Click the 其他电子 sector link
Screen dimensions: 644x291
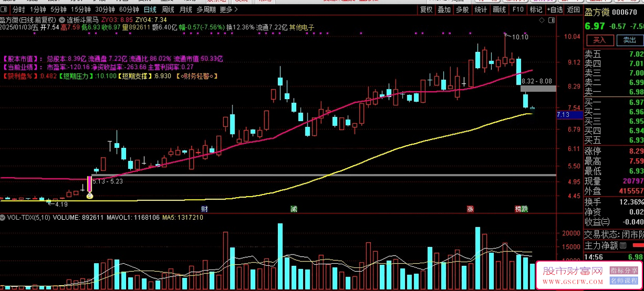[302, 27]
